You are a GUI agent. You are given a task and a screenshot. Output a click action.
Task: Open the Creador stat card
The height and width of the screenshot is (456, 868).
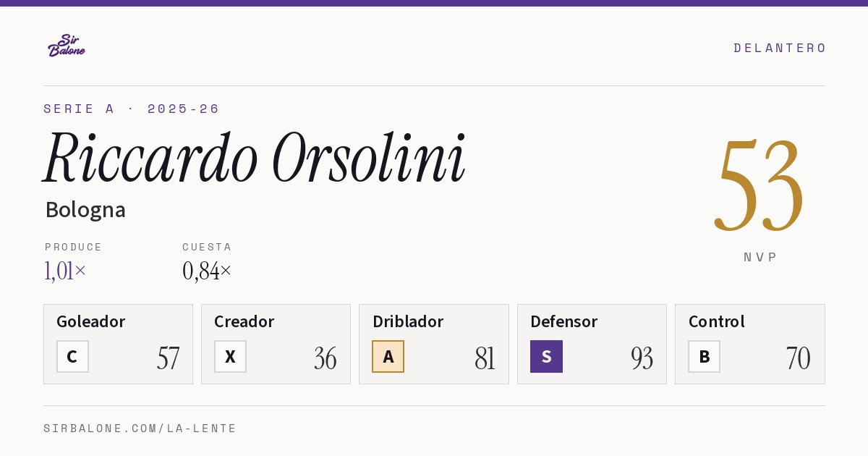point(276,344)
